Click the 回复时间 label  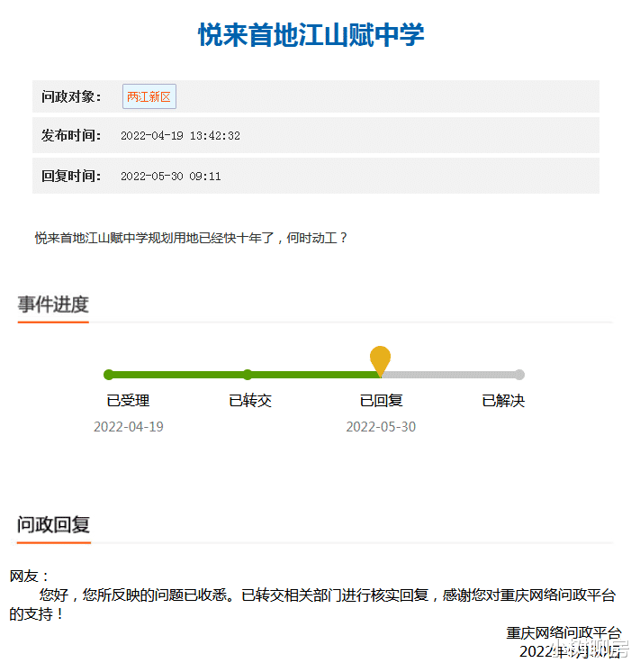[71, 176]
